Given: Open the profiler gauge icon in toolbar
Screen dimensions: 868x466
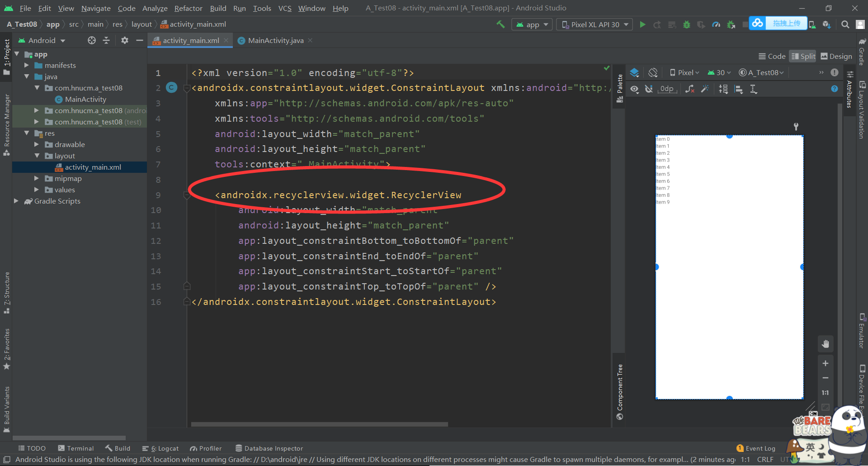Looking at the screenshot, I should coord(716,24).
